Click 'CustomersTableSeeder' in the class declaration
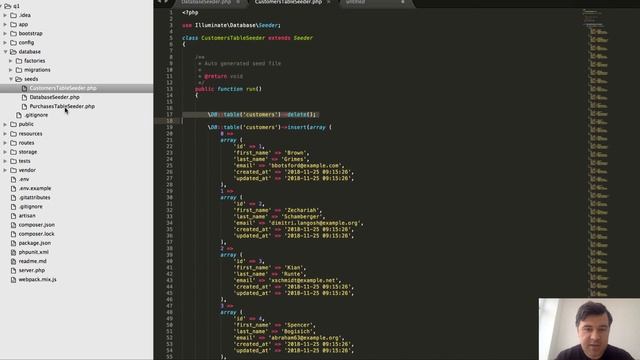This screenshot has width=640, height=360. (x=233, y=38)
